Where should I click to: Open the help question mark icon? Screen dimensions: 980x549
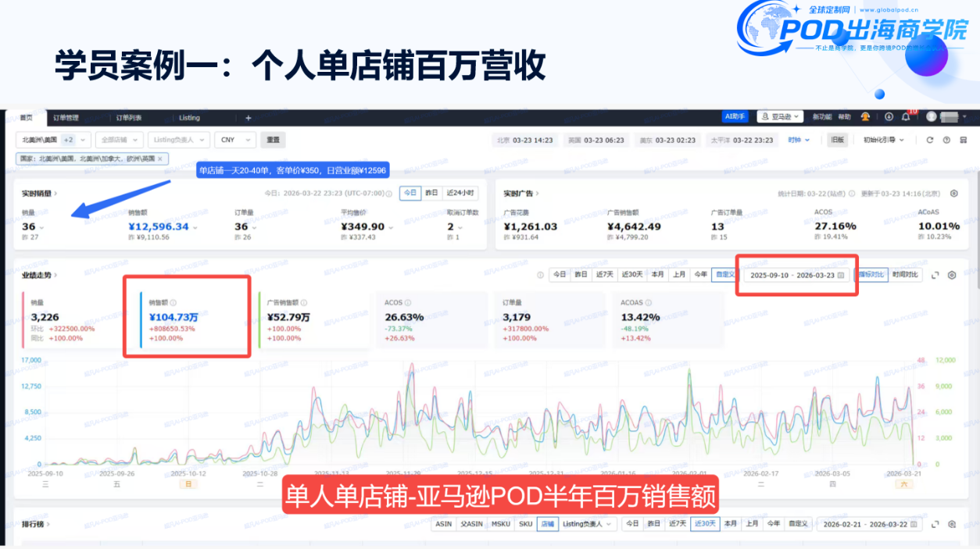(x=946, y=140)
